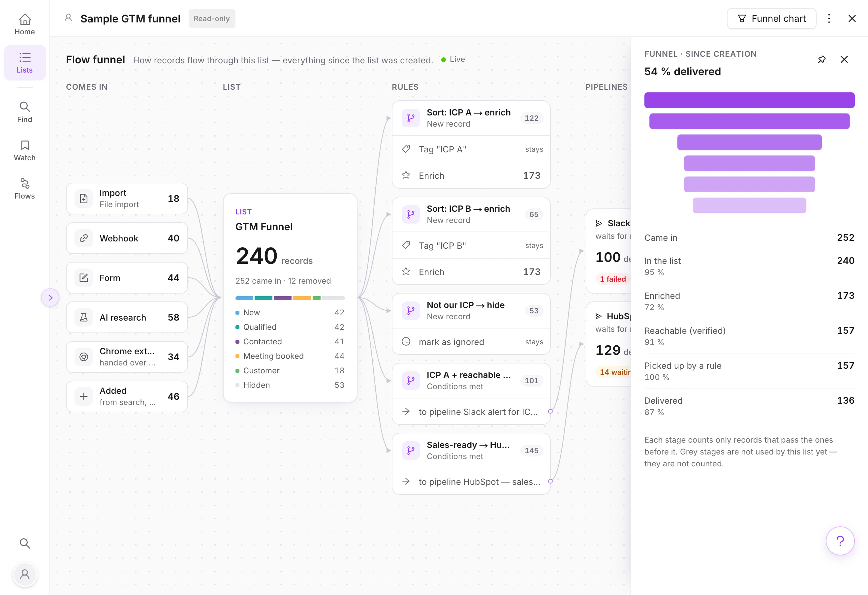Open the Flows section

pos(25,189)
